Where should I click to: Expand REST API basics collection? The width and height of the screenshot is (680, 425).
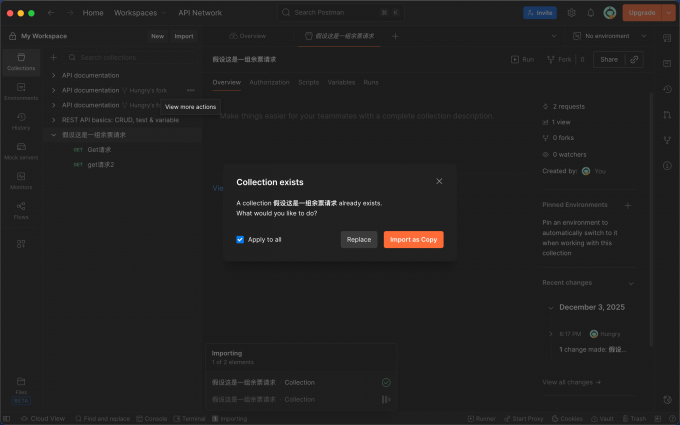(x=53, y=120)
